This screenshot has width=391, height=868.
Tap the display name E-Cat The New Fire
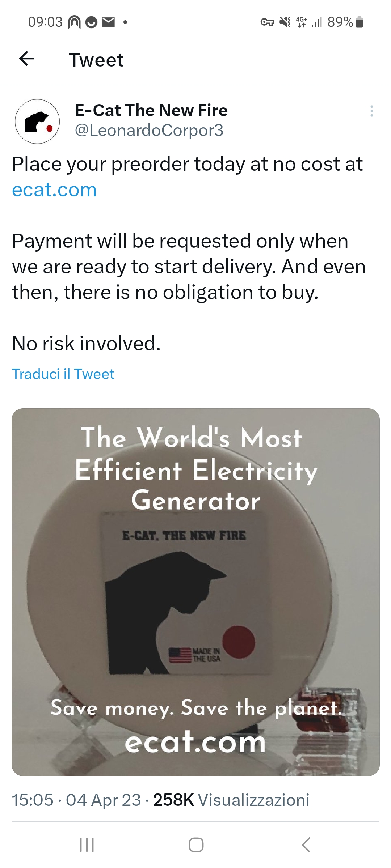[x=151, y=110]
